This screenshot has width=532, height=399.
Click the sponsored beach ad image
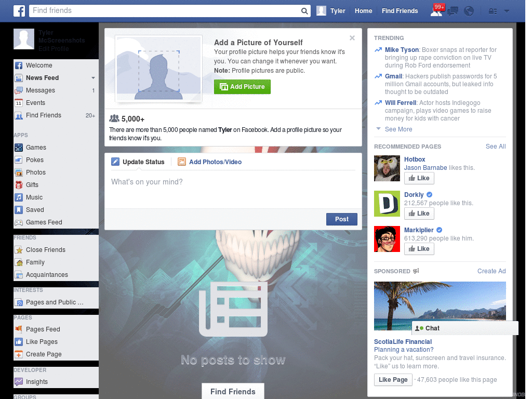[x=440, y=305]
